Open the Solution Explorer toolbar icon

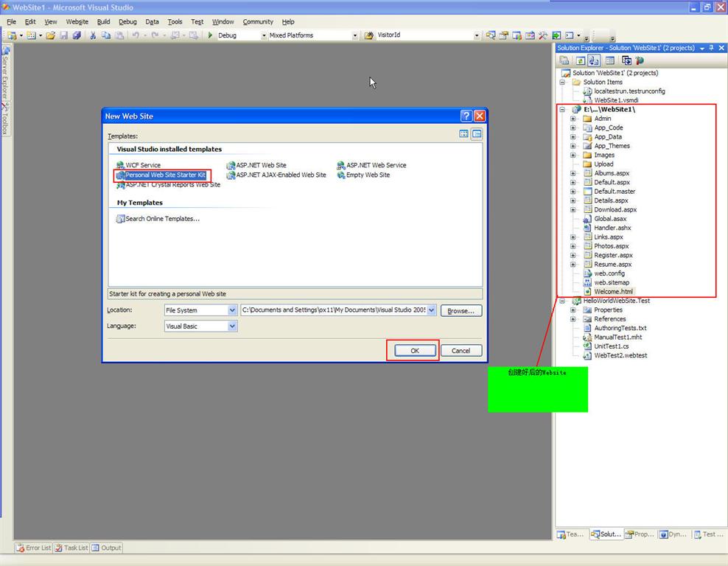click(x=491, y=35)
